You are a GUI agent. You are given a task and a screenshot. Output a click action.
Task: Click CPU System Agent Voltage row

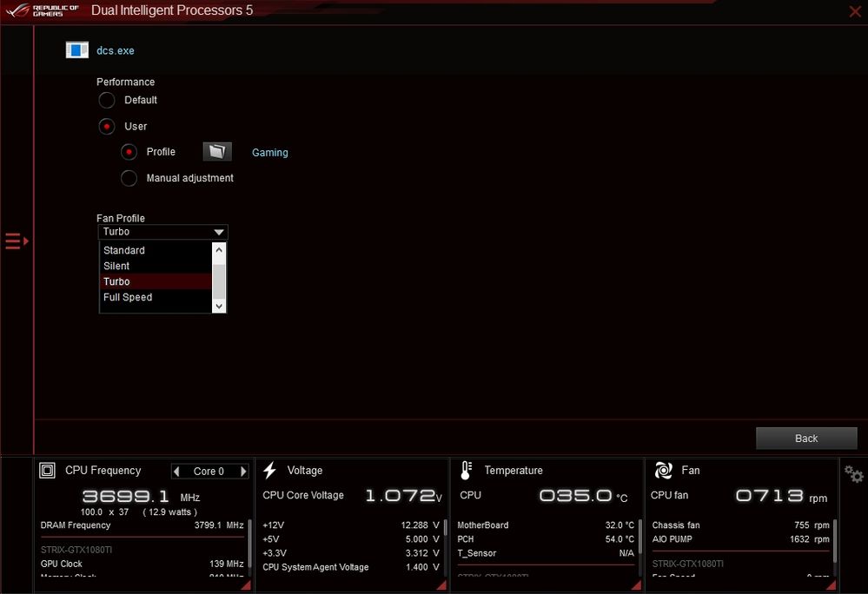coord(351,567)
